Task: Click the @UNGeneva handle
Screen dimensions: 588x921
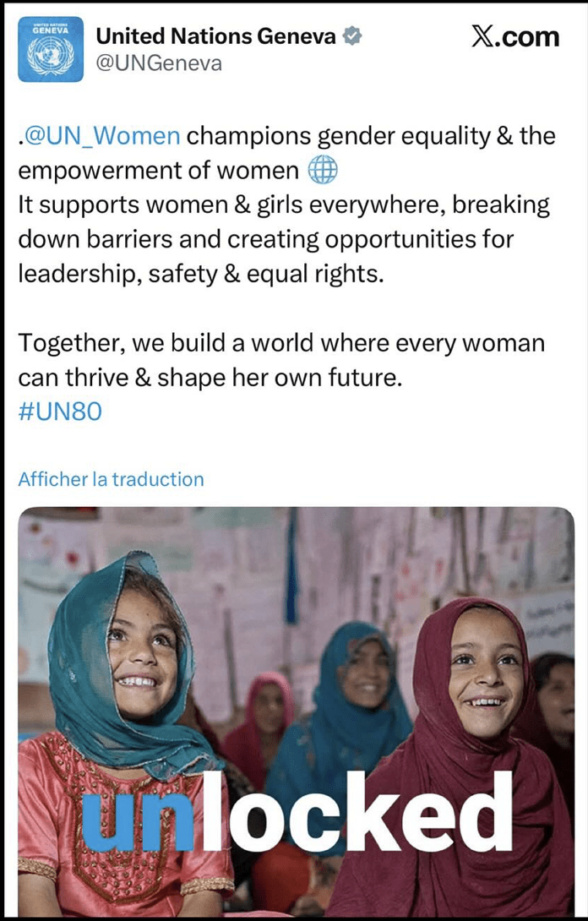Action: [x=160, y=63]
